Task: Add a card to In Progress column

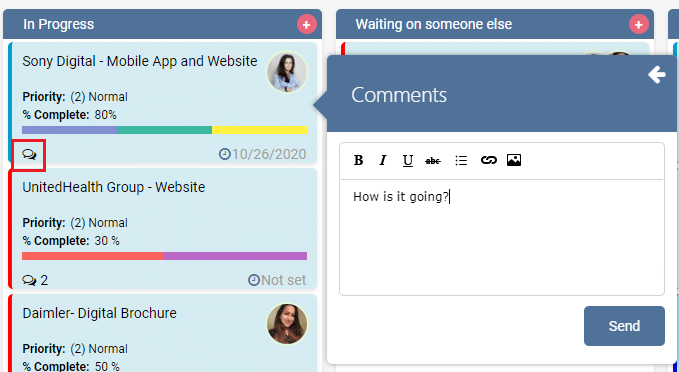Action: (x=306, y=24)
